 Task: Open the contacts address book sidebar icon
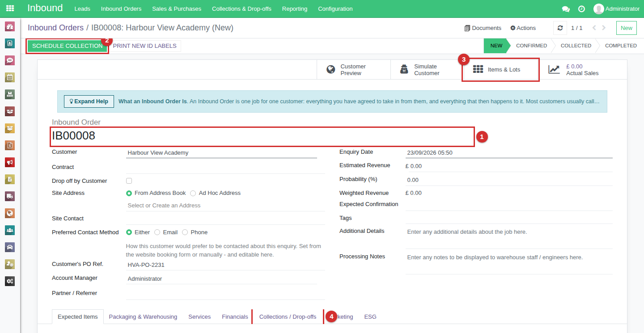10,43
